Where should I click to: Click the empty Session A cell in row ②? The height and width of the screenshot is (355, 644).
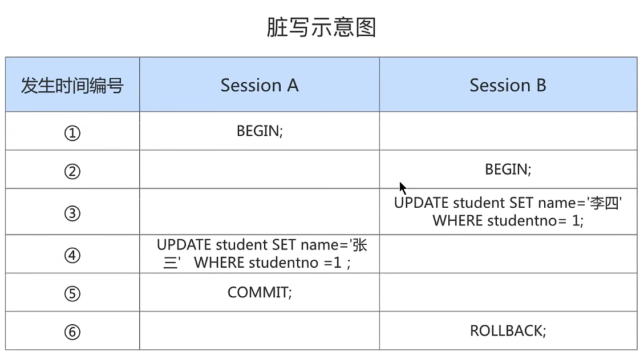260,170
